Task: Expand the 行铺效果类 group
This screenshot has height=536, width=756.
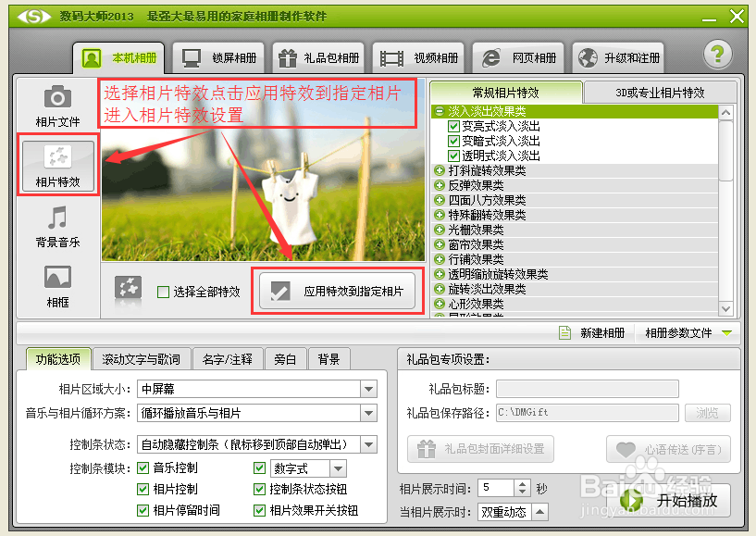Action: (x=439, y=259)
